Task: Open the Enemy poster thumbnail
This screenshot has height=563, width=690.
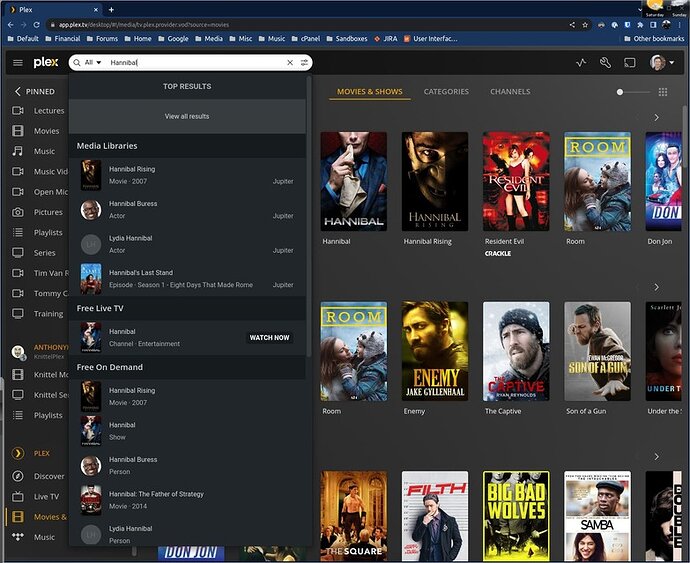Action: pyautogui.click(x=435, y=351)
